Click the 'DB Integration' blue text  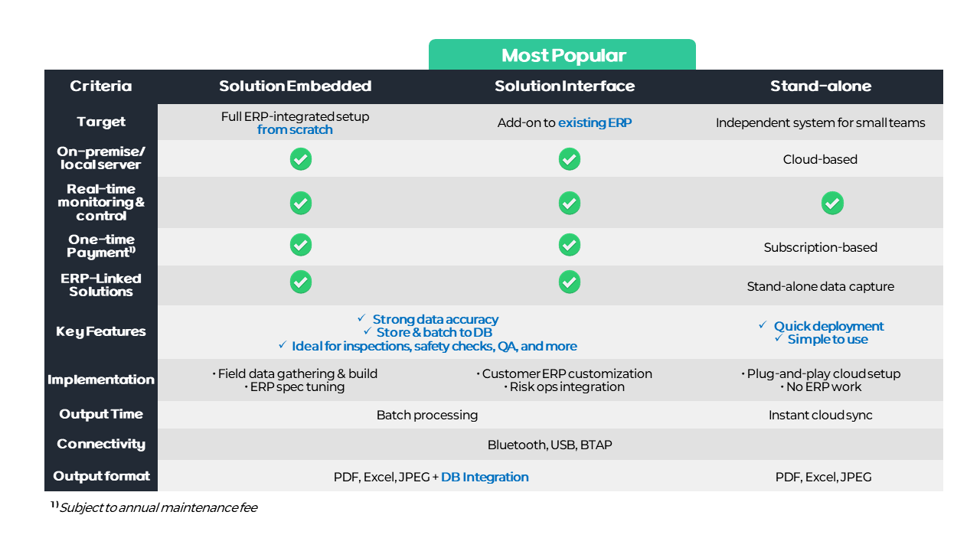point(485,478)
